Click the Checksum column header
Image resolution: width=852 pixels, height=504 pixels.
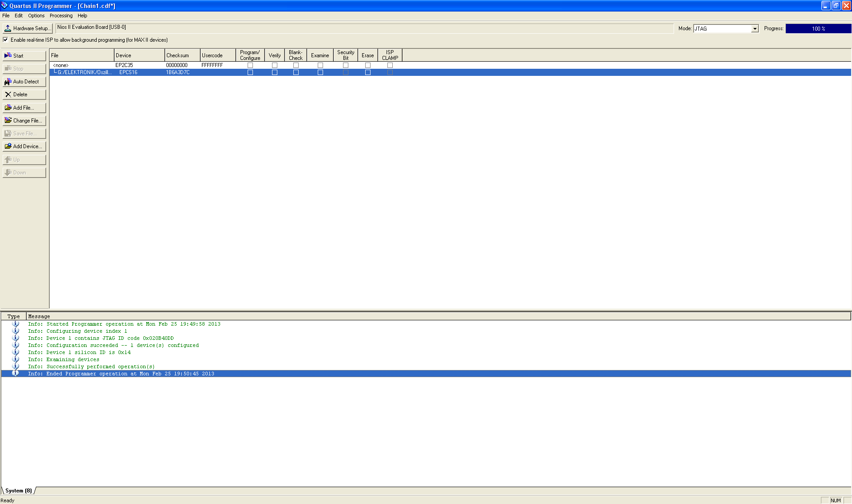182,55
